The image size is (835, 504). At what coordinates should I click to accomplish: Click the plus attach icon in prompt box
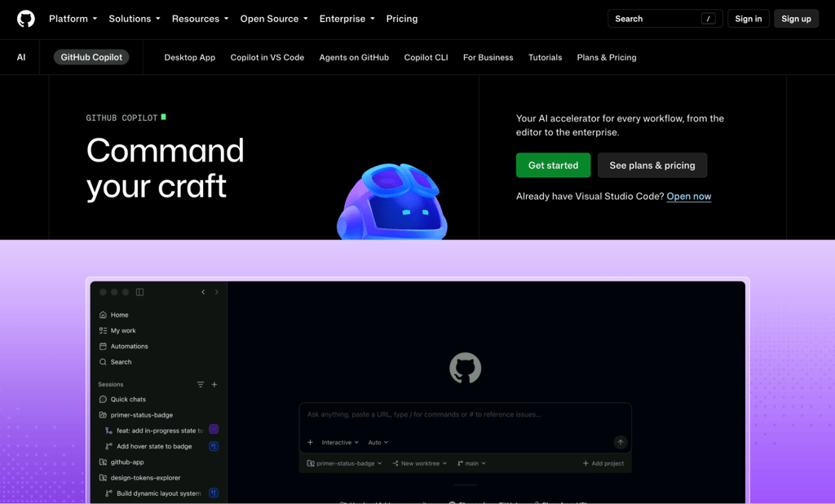pos(310,442)
